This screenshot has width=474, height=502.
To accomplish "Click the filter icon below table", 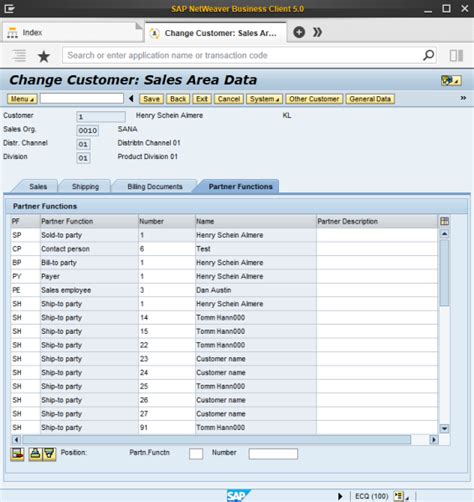I will tap(49, 454).
